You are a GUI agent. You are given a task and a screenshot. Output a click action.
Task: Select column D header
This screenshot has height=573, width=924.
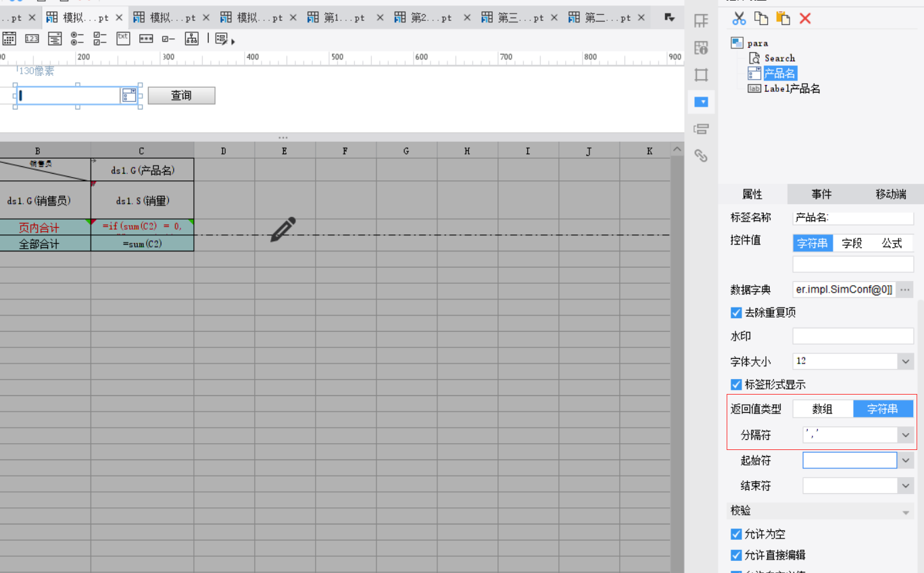224,151
